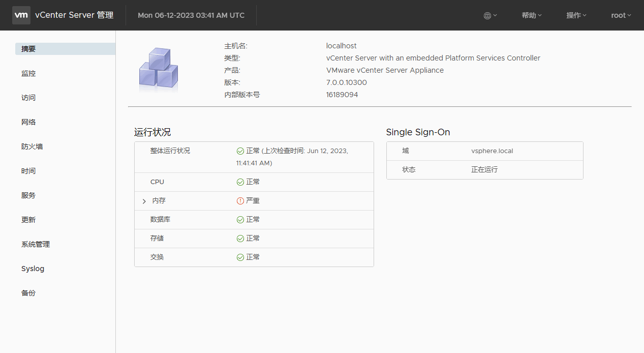Click the red critical icon for 内存
Viewport: 644px width, 353px height.
(x=240, y=201)
